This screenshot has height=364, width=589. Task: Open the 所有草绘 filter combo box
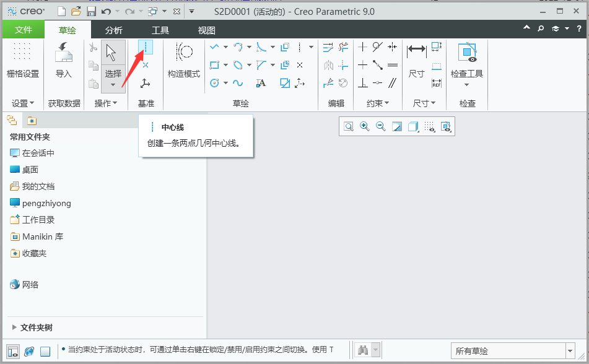coord(513,350)
